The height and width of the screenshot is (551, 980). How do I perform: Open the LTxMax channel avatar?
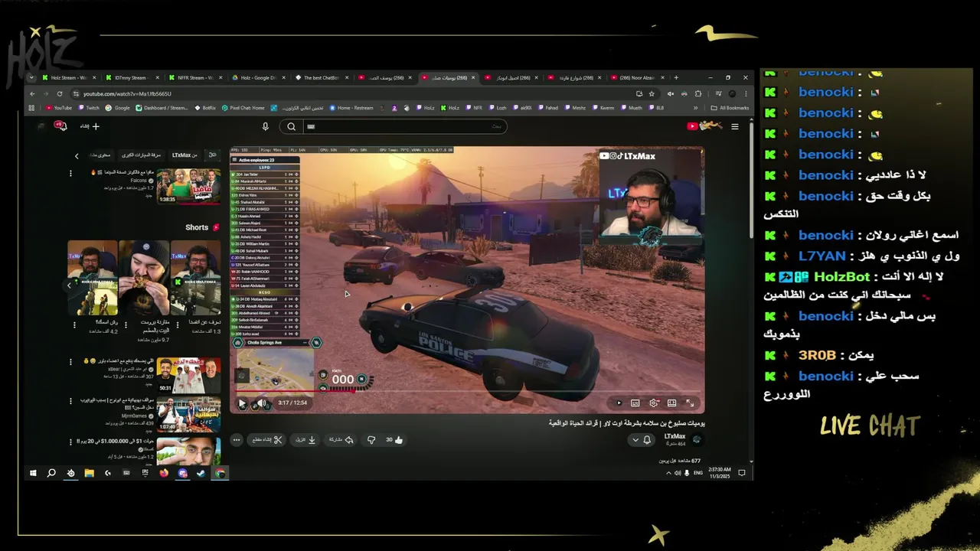pyautogui.click(x=697, y=439)
